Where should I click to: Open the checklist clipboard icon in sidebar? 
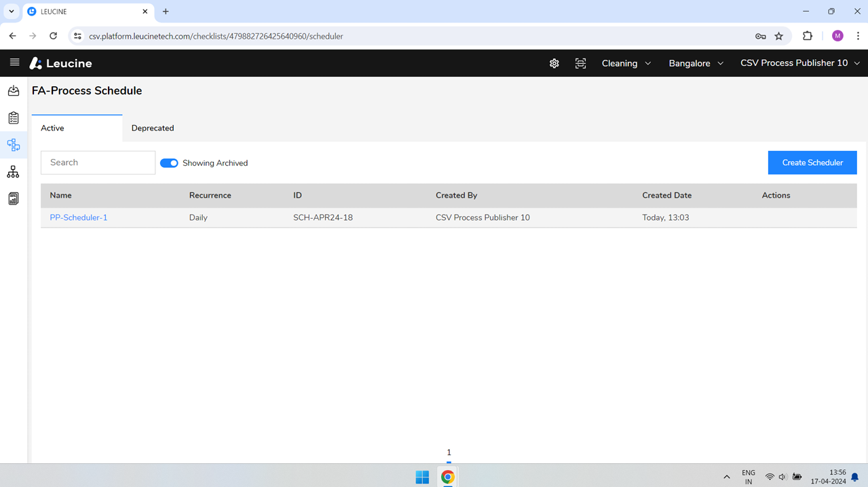14,118
